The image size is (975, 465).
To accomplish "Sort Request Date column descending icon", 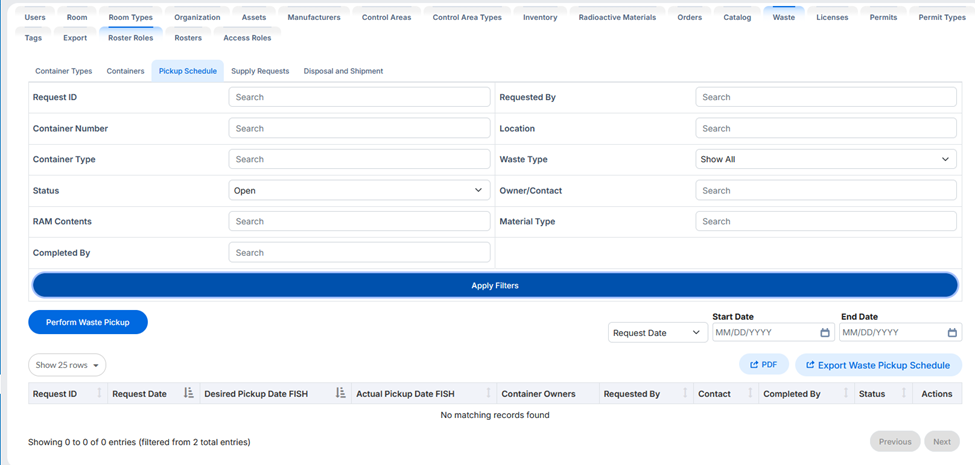I will [x=189, y=394].
